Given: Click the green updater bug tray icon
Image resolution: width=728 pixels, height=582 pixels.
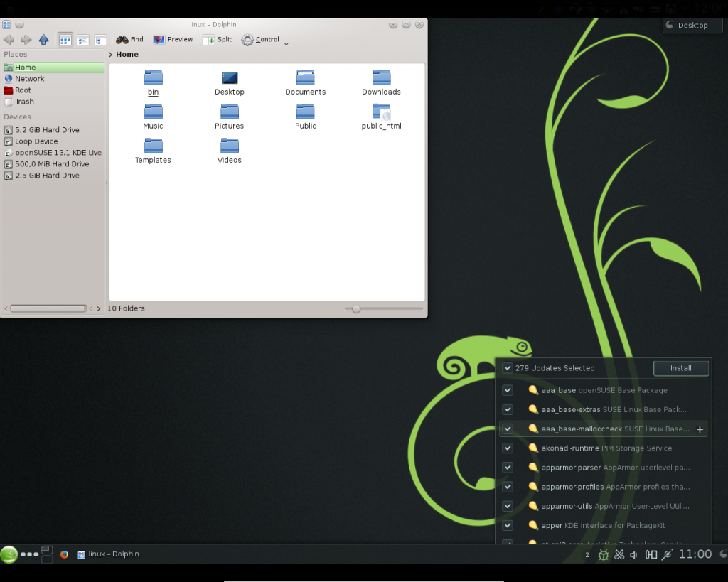Looking at the screenshot, I should pyautogui.click(x=604, y=554).
